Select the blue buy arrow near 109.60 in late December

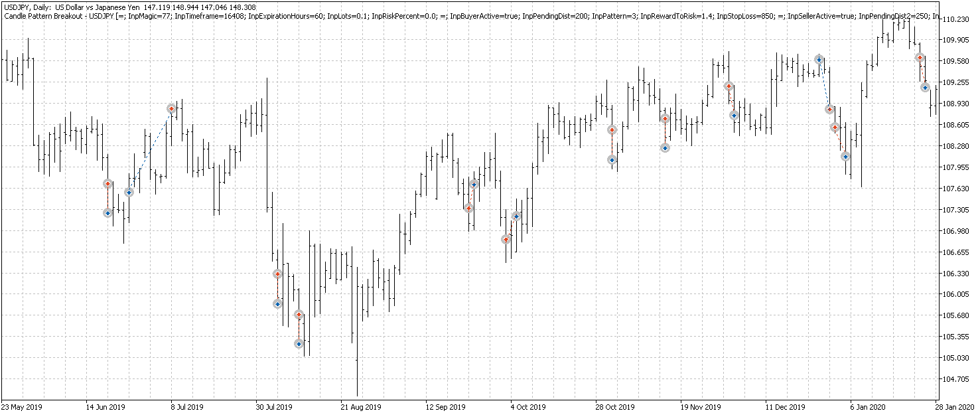[x=819, y=59]
